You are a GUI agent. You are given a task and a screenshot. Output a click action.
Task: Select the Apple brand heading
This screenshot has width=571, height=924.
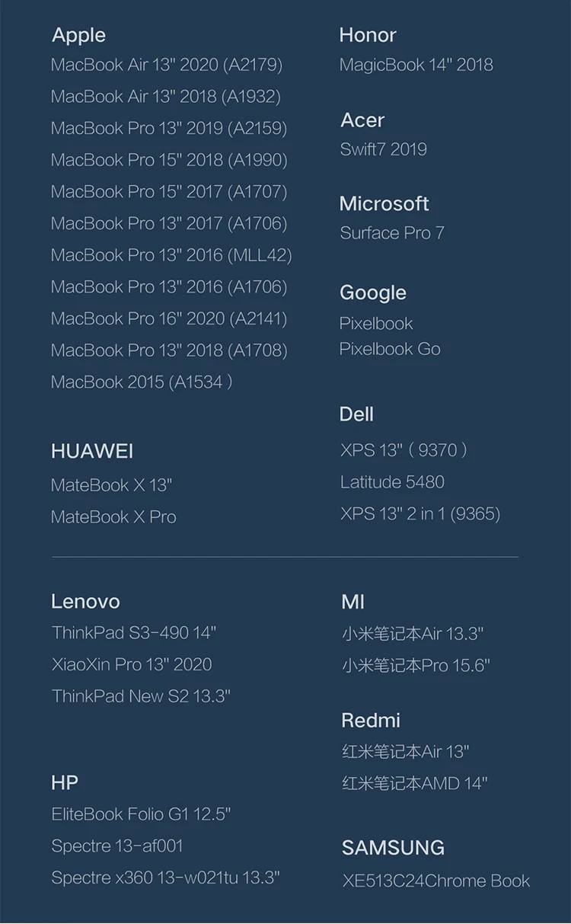tap(78, 35)
